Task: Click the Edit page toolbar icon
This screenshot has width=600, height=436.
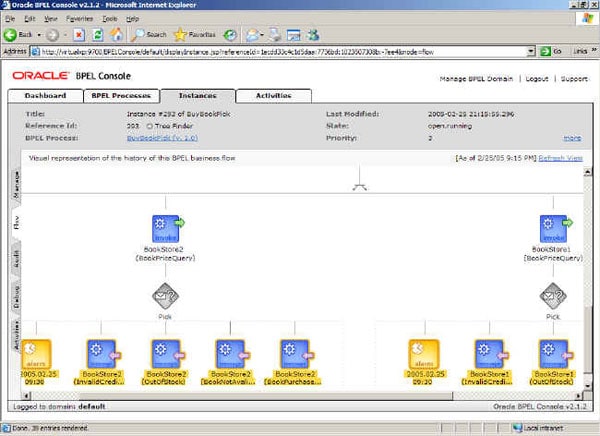Action: point(294,35)
